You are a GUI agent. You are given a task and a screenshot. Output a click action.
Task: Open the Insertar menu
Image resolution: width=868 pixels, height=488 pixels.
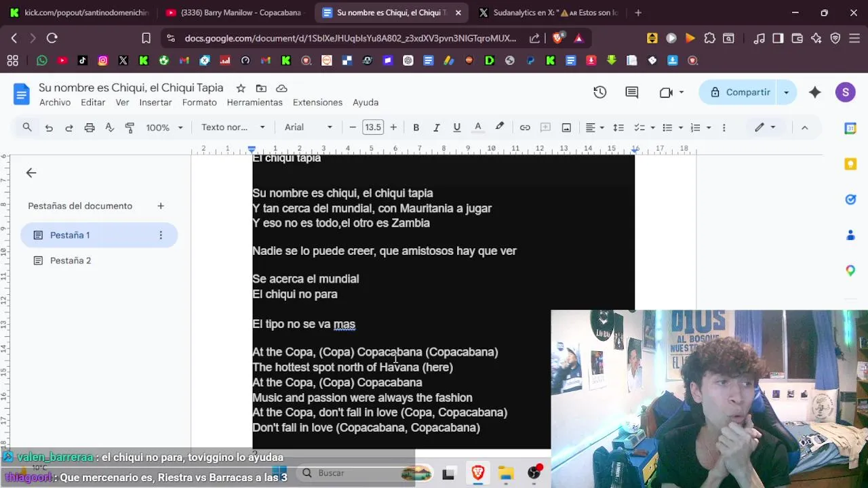pyautogui.click(x=155, y=102)
